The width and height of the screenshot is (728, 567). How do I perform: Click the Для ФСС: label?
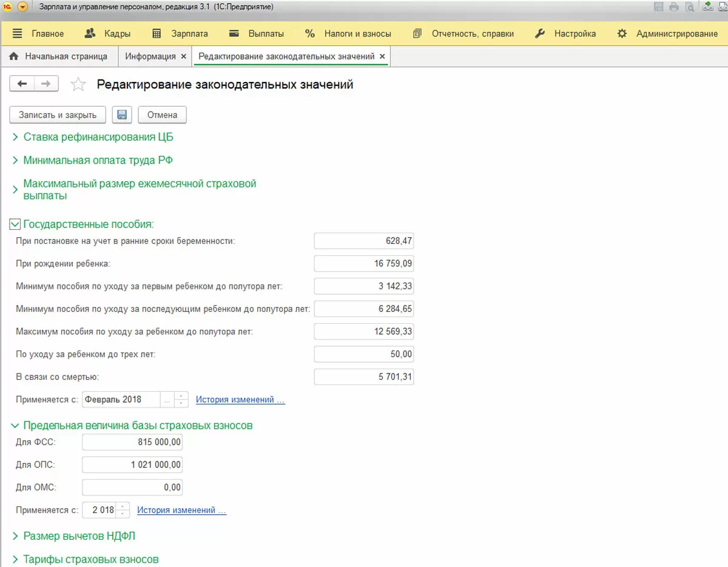tap(36, 443)
